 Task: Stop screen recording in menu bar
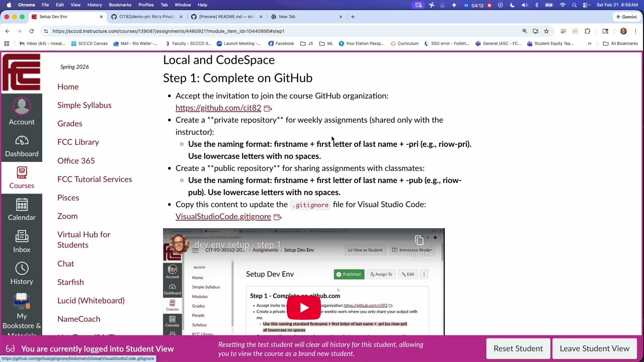tap(489, 5)
